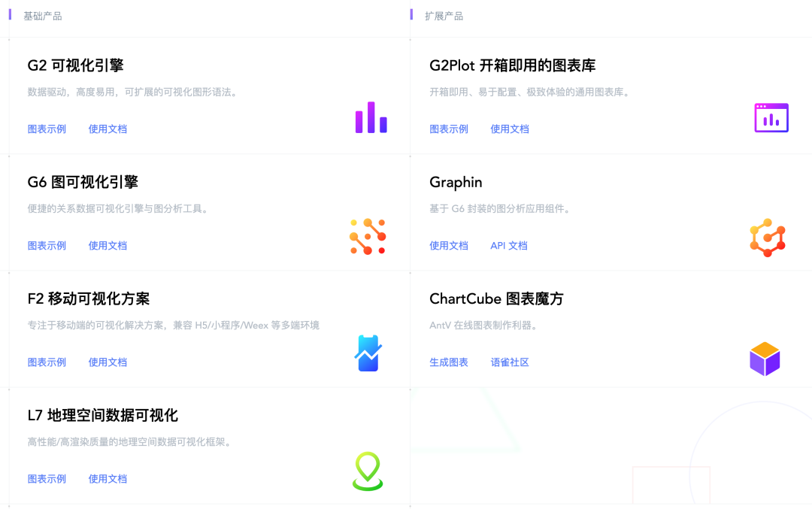Click the description 便捷的关系数据可视化引擎与图分析工具

tap(118, 209)
